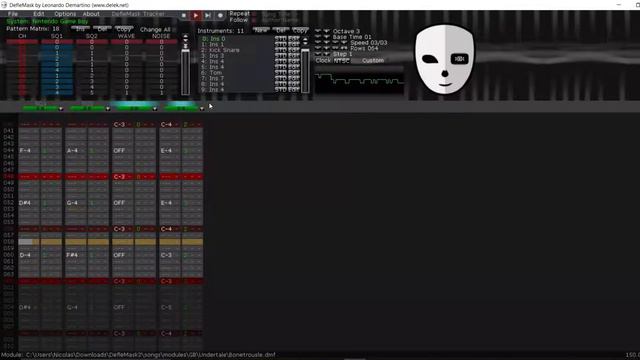Viewport: 640px width, 360px height.
Task: Open SQ1 channel dropdown arrow
Action: click(61, 109)
